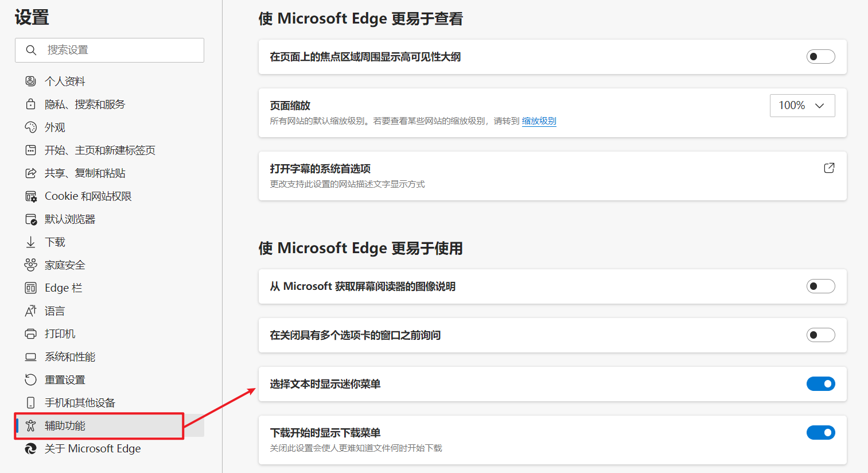Image resolution: width=868 pixels, height=473 pixels.
Task: Enable 在页面上的焦点区域周围显示高可见性大纲 toggle
Action: (821, 57)
